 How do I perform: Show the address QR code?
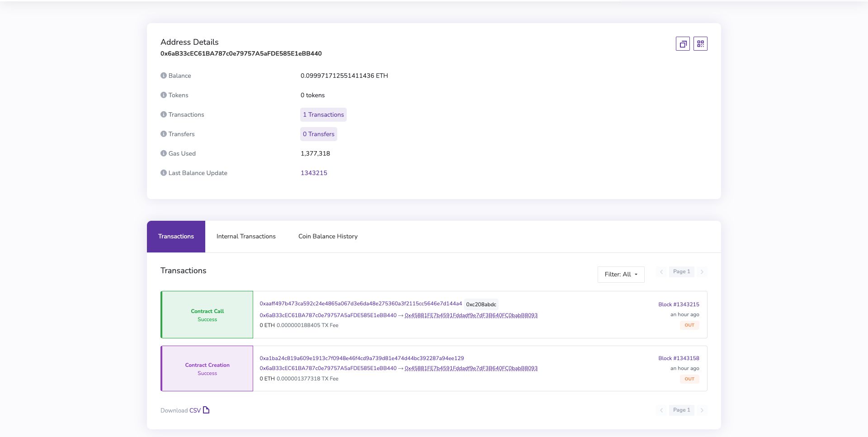700,44
